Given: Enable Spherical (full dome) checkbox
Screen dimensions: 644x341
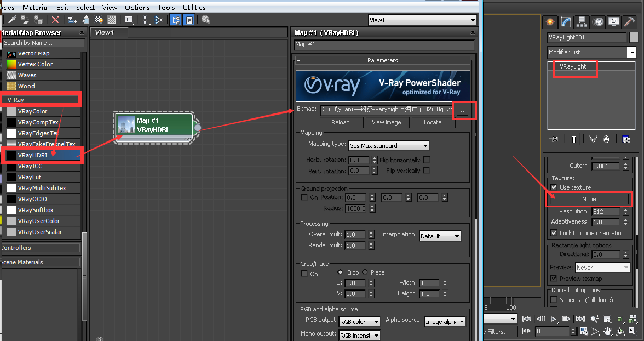Looking at the screenshot, I should [554, 300].
